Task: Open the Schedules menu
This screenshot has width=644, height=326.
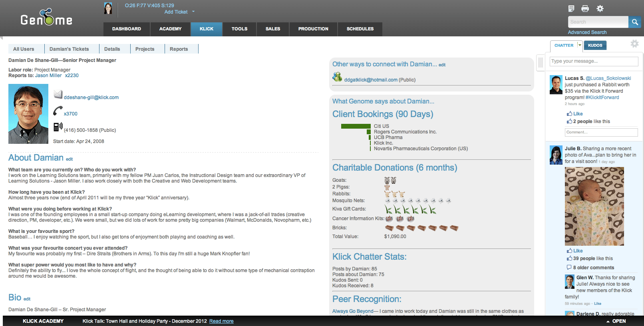Action: pos(360,29)
